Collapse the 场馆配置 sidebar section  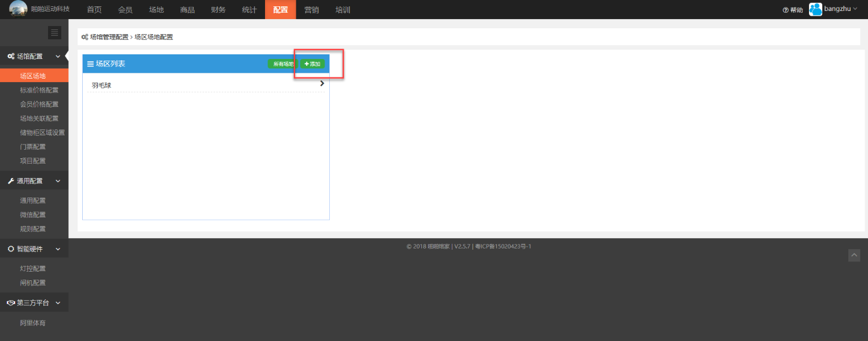pyautogui.click(x=34, y=57)
